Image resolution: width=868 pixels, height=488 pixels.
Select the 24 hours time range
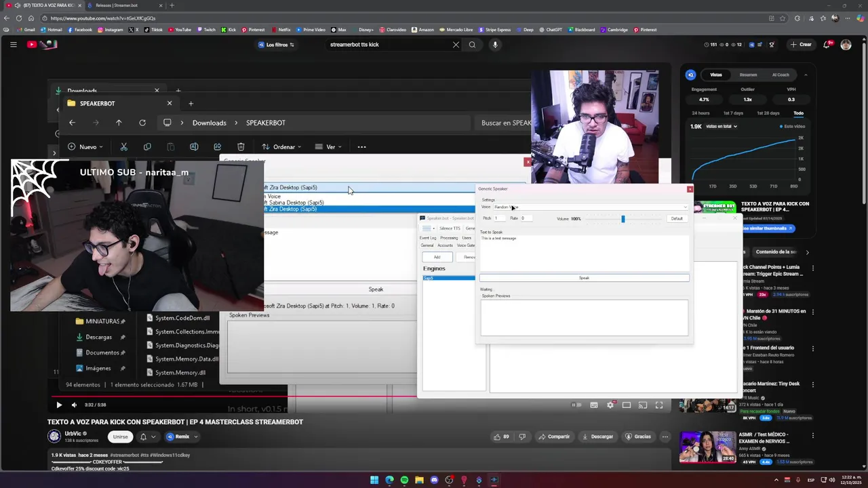[x=701, y=113]
